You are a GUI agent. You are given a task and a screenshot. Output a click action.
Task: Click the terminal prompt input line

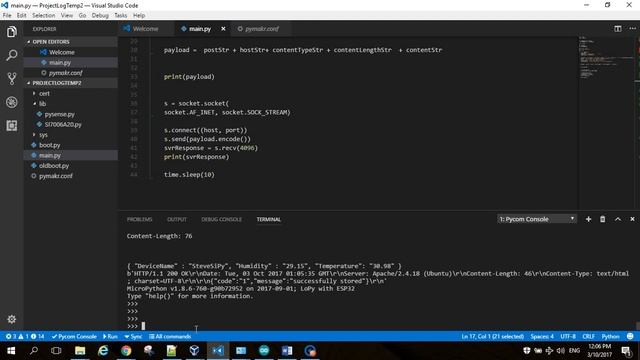[x=136, y=326]
